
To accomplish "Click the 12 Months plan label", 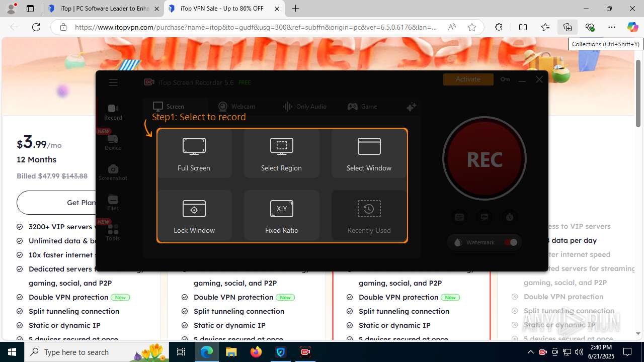I will [x=37, y=159].
